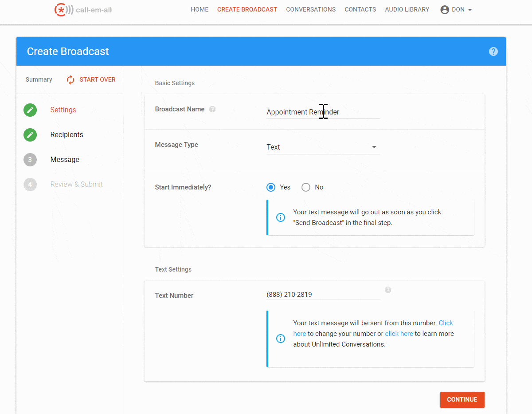Click the Broadcast Name input field
This screenshot has height=414, width=532.
tap(323, 112)
